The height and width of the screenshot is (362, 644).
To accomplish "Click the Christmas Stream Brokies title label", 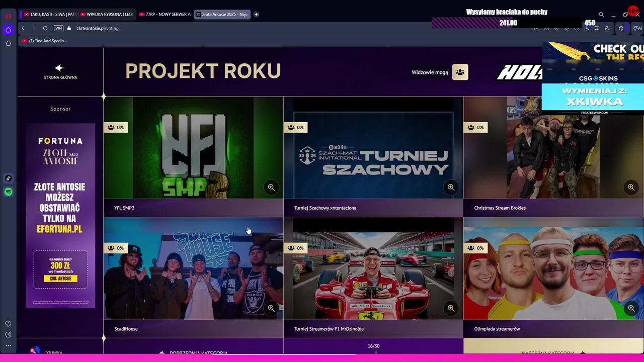I will [500, 208].
